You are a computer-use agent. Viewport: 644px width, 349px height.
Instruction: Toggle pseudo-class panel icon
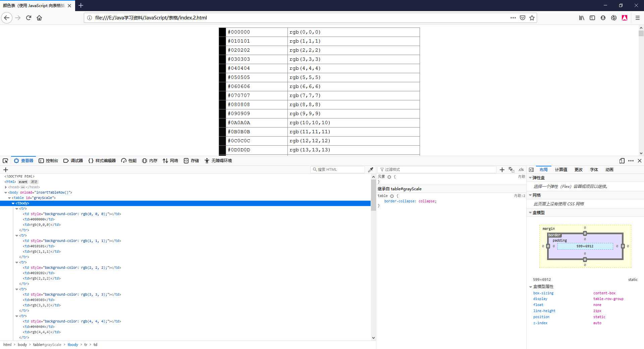point(512,170)
